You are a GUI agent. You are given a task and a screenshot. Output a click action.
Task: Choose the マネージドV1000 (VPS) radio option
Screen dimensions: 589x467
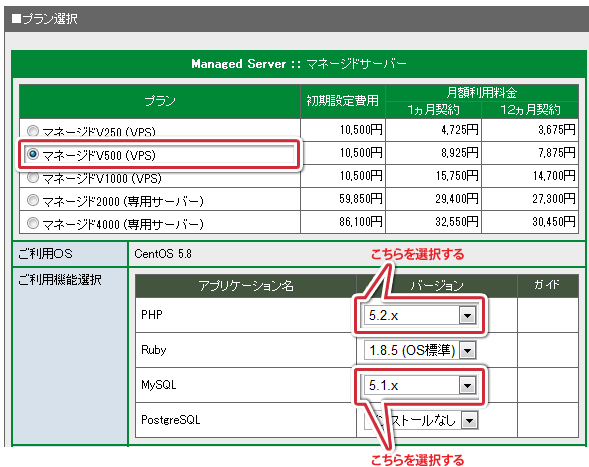pyautogui.click(x=33, y=177)
